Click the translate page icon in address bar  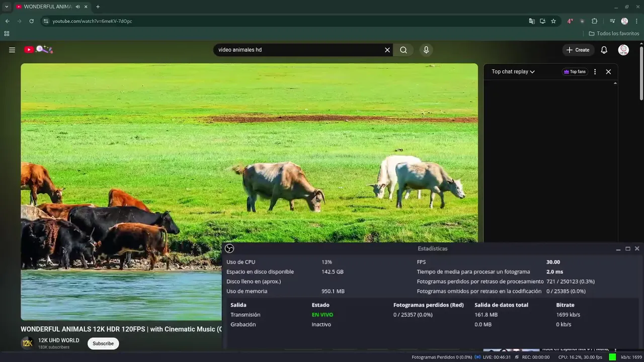(x=532, y=21)
